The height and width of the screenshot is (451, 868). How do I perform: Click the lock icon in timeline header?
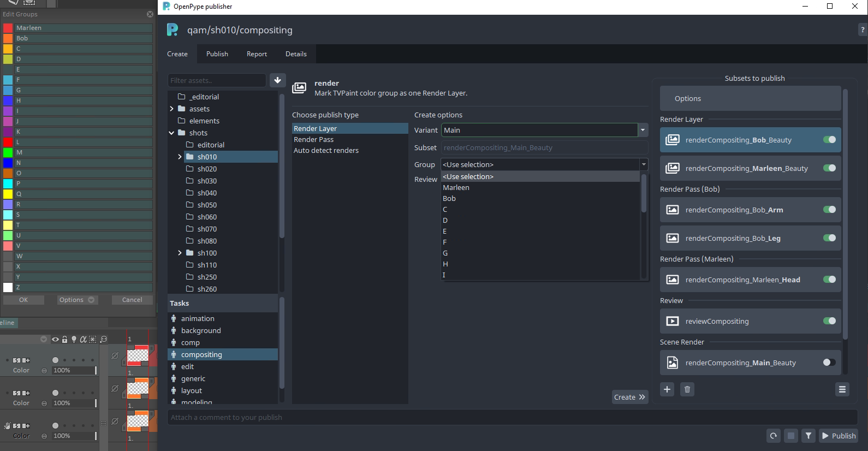pos(65,339)
